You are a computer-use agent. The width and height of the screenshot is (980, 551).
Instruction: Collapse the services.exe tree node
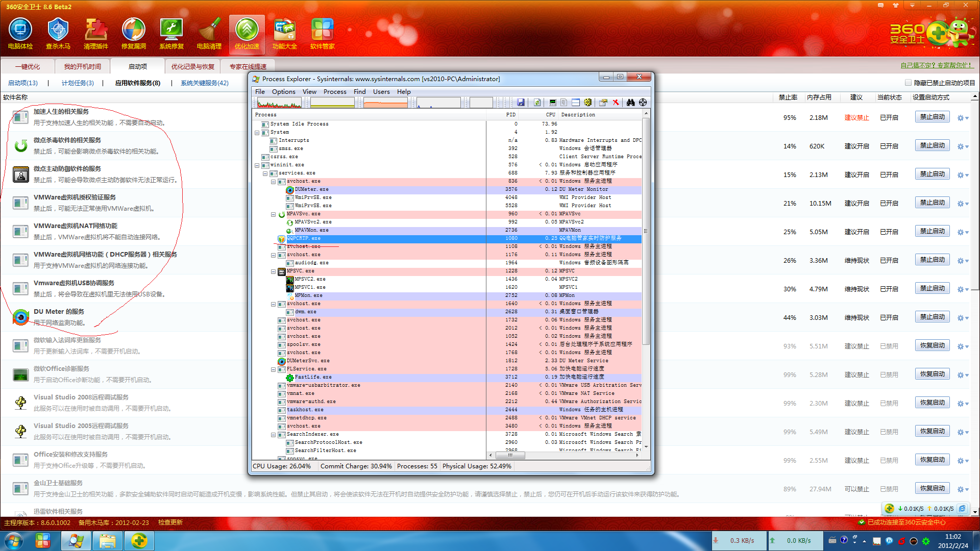click(x=265, y=173)
